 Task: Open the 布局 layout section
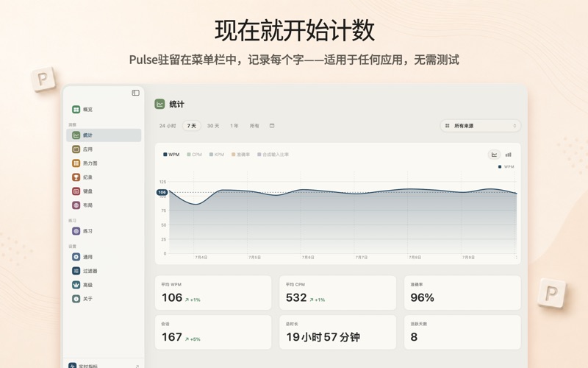[x=104, y=205]
